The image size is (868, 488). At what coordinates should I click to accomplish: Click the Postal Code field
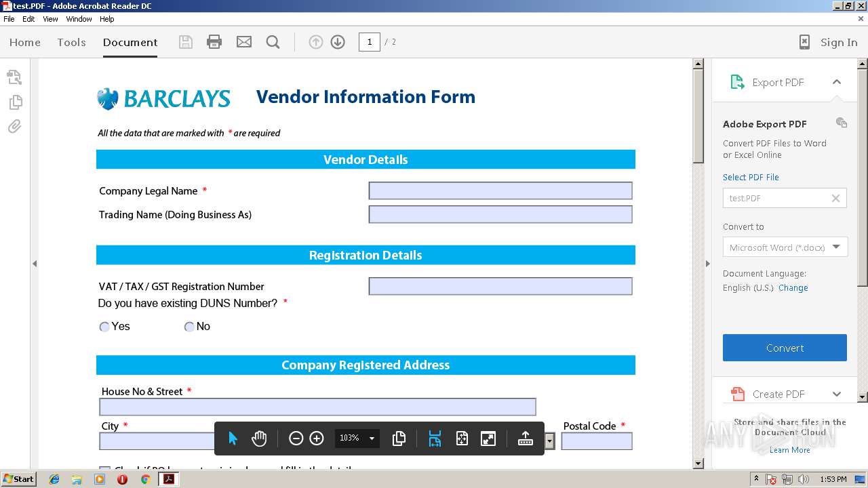click(x=597, y=441)
